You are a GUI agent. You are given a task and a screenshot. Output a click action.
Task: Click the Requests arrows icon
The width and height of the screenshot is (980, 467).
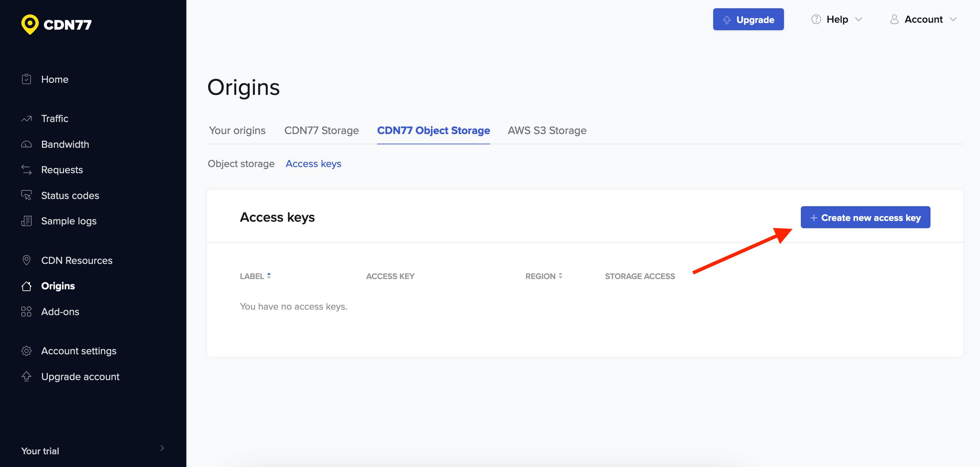click(x=26, y=170)
